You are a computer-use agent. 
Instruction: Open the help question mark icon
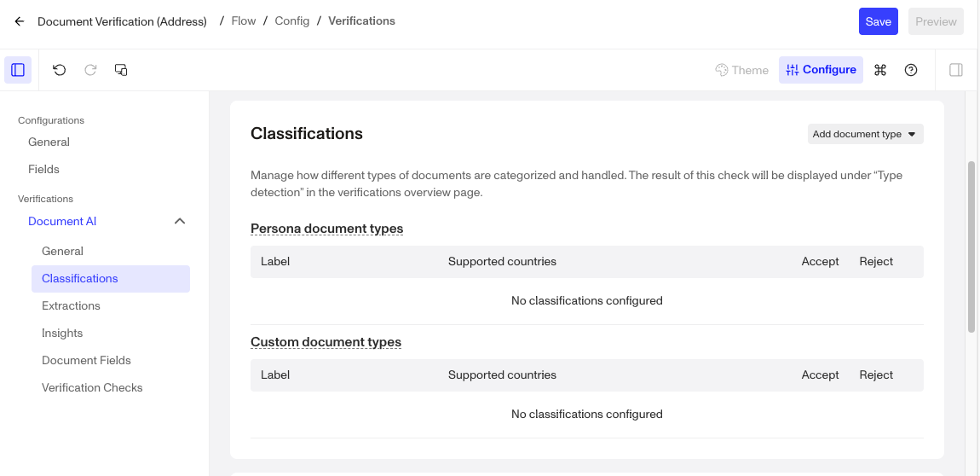(911, 70)
